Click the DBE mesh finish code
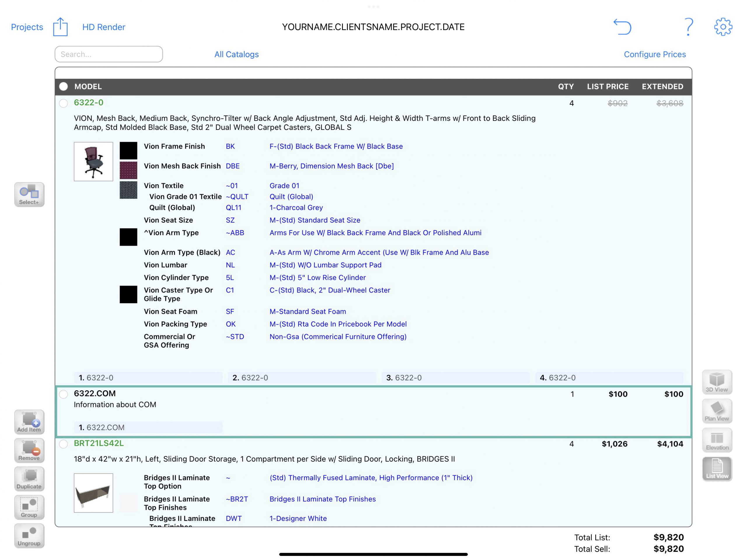The image size is (747, 560). tap(233, 166)
